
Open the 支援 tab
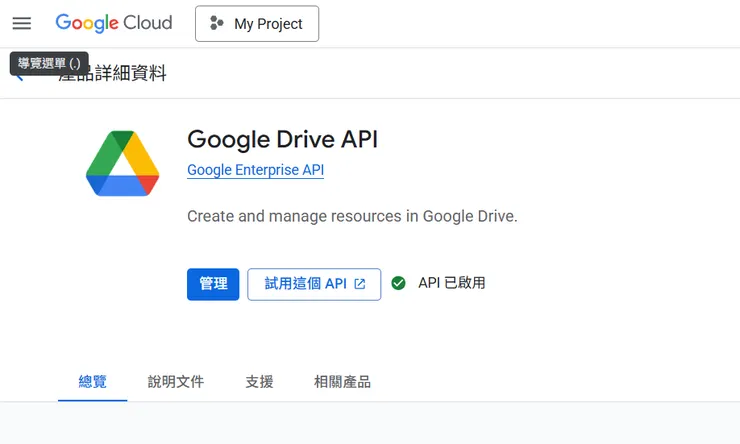259,382
